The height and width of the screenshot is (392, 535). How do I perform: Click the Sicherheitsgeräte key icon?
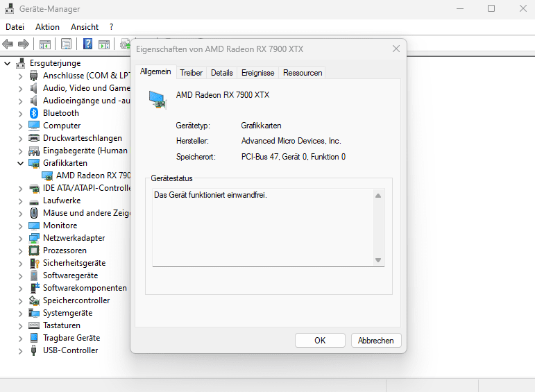[x=35, y=263]
